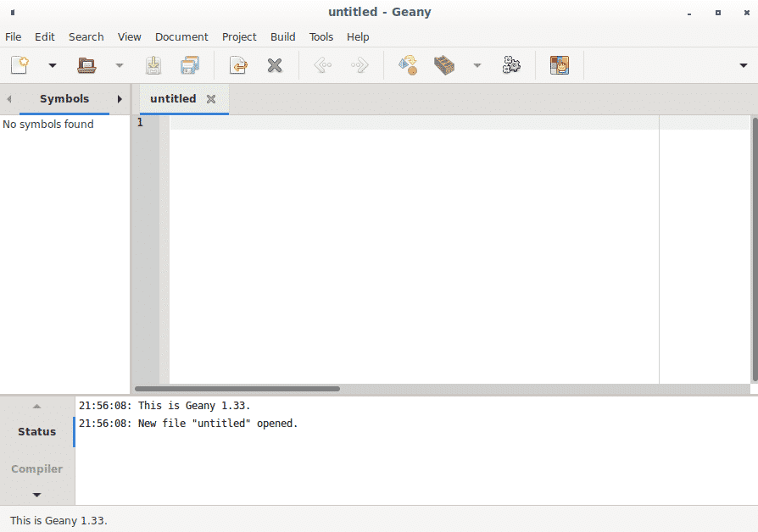The height and width of the screenshot is (532, 758).
Task: Close the untitled document tab
Action: click(x=211, y=99)
